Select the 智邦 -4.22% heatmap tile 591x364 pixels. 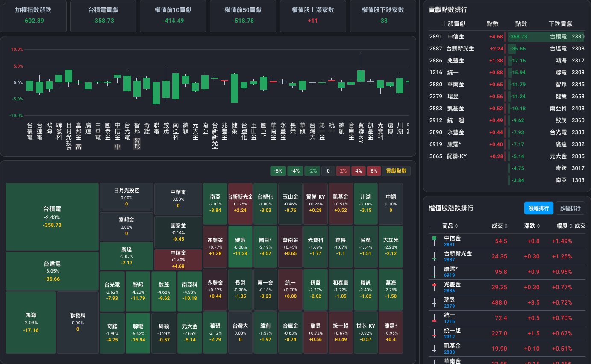(x=138, y=291)
